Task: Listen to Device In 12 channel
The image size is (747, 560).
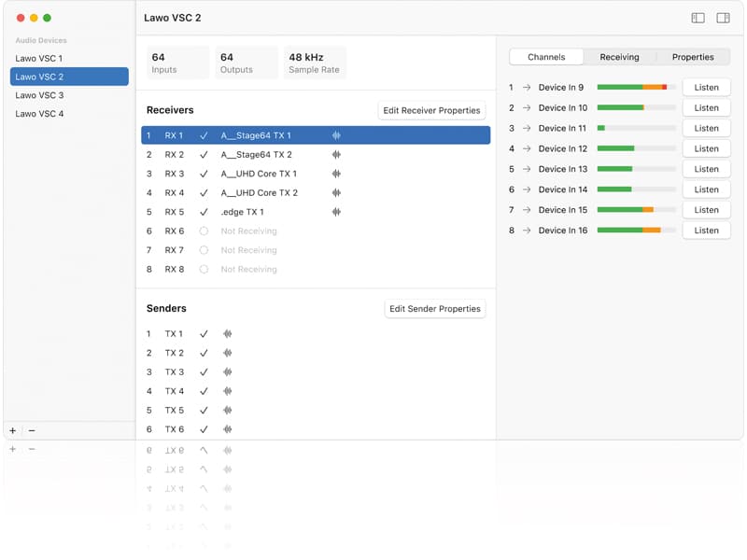Action: [706, 148]
